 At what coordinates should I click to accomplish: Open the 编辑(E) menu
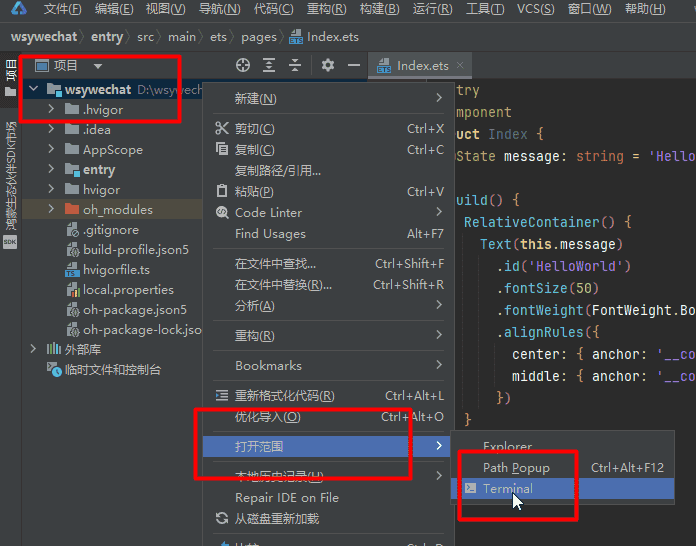click(114, 9)
